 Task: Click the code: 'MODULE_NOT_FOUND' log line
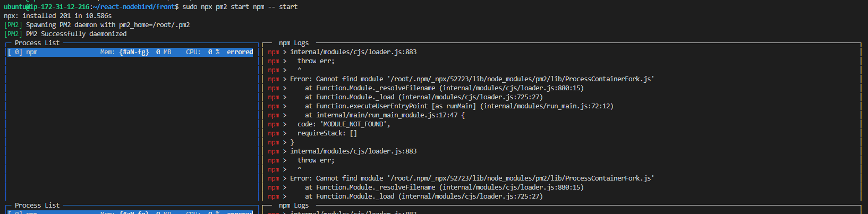pyautogui.click(x=343, y=124)
